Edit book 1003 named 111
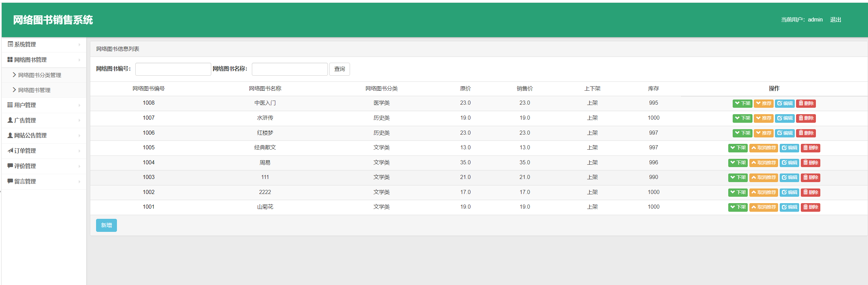 (789, 178)
